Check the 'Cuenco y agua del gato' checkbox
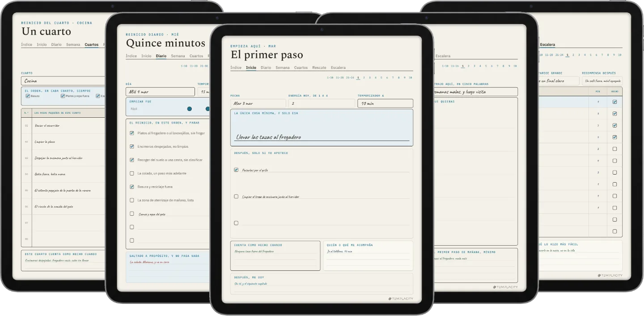This screenshot has width=644, height=316. pyautogui.click(x=131, y=214)
